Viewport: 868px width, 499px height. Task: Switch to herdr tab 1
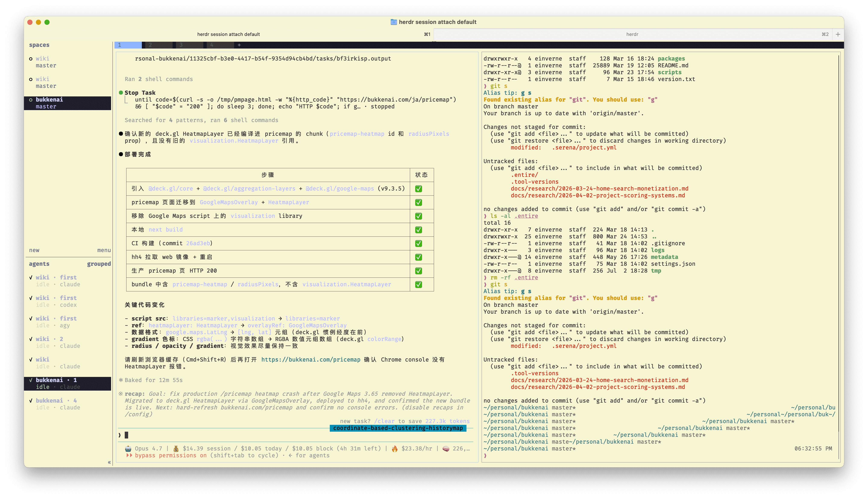128,45
